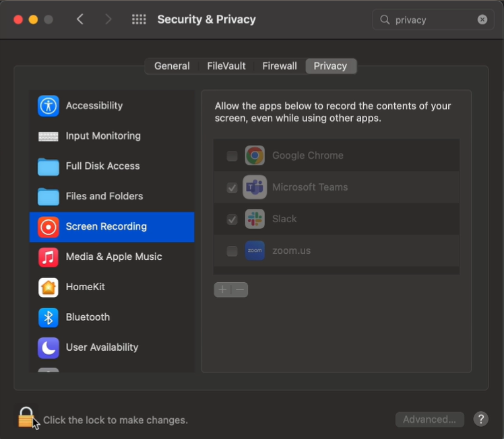The image size is (504, 439).
Task: Click the Advanced... button
Action: 429,419
